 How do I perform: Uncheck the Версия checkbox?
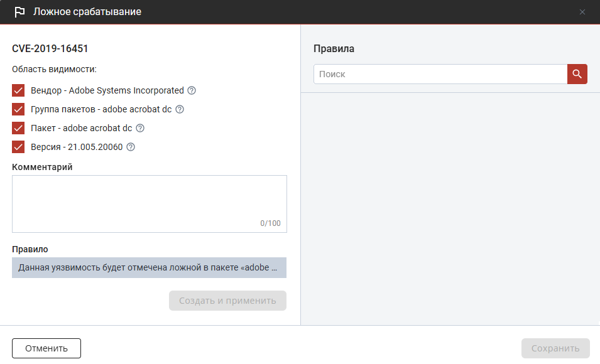(x=18, y=147)
